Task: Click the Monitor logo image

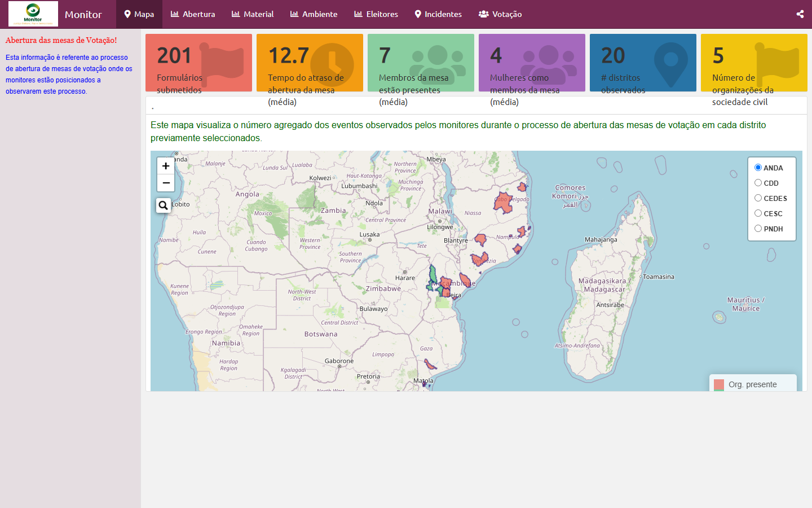Action: (x=33, y=14)
